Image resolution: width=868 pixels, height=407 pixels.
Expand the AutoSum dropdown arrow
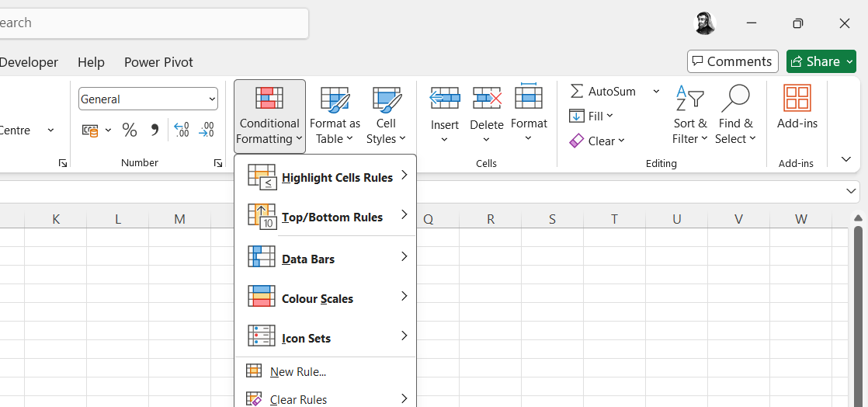[x=657, y=91]
